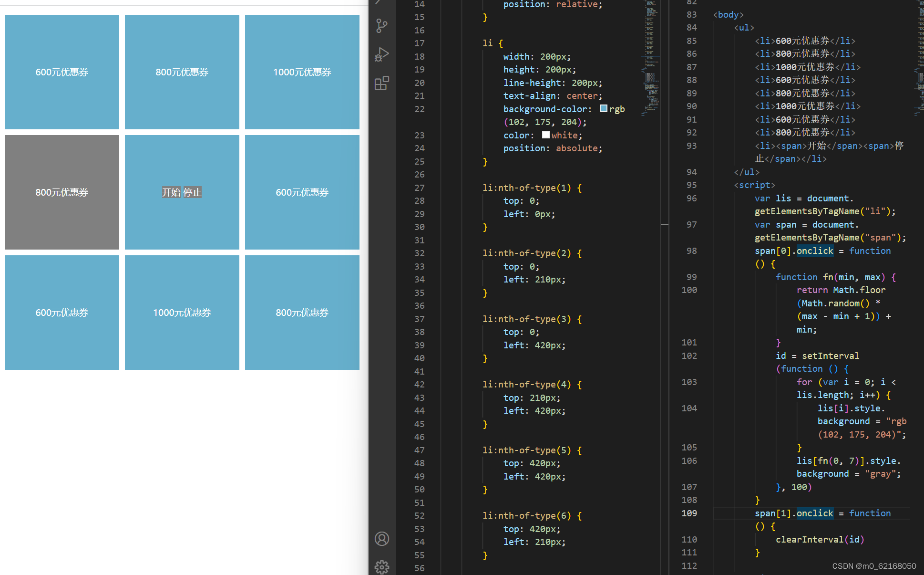Click the opening script tag
The height and width of the screenshot is (575, 924).
click(x=754, y=185)
